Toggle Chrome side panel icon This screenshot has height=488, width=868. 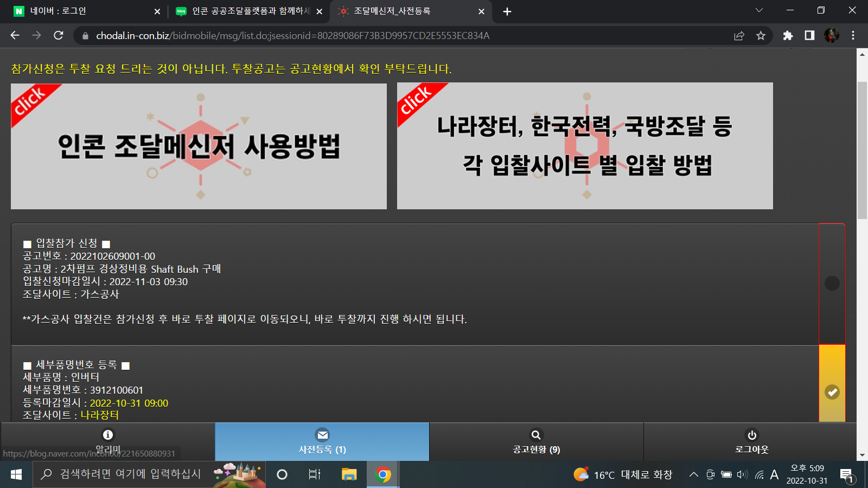click(x=809, y=35)
